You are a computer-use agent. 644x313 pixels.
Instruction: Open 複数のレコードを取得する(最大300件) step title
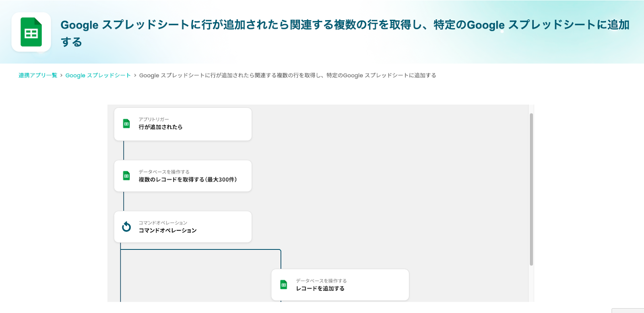188,179
